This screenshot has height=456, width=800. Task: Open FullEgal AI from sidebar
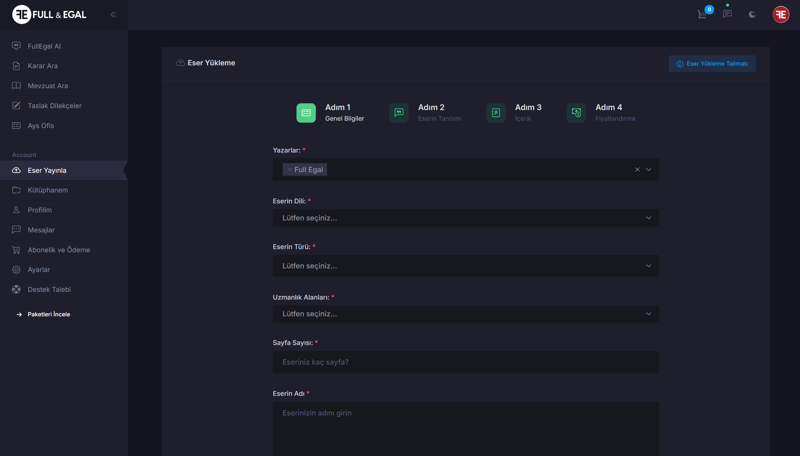[44, 46]
